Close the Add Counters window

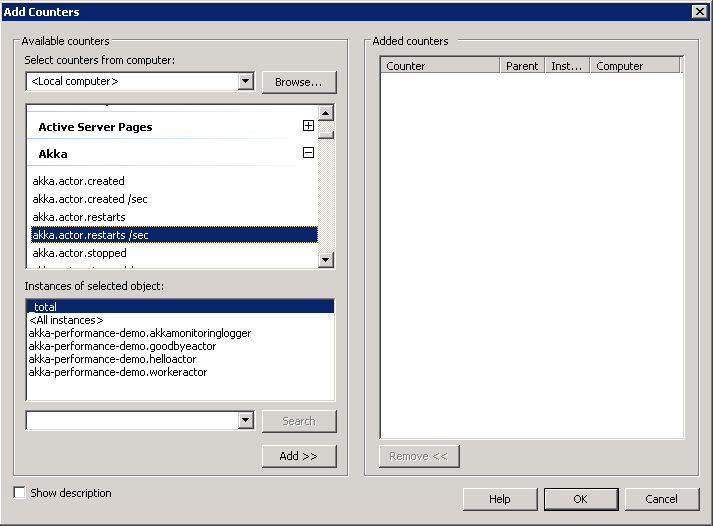coord(699,11)
